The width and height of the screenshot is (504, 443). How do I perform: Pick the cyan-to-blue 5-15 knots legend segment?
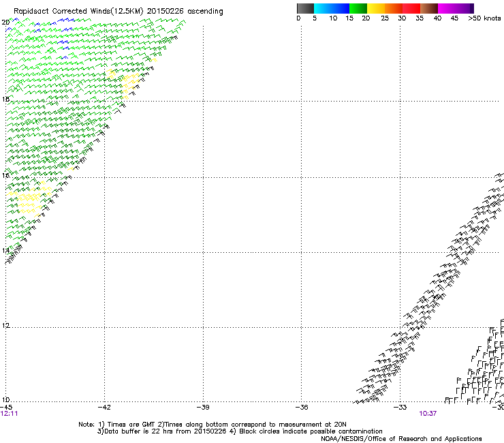pyautogui.click(x=332, y=8)
